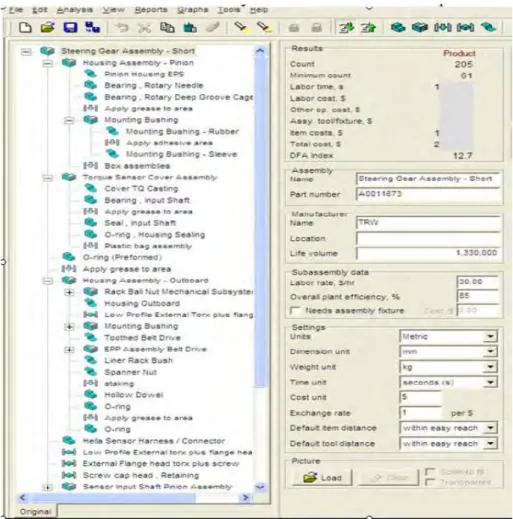Click the Insert Subassembly toolbar icon
Screen dimensions: 513x519
[420, 27]
